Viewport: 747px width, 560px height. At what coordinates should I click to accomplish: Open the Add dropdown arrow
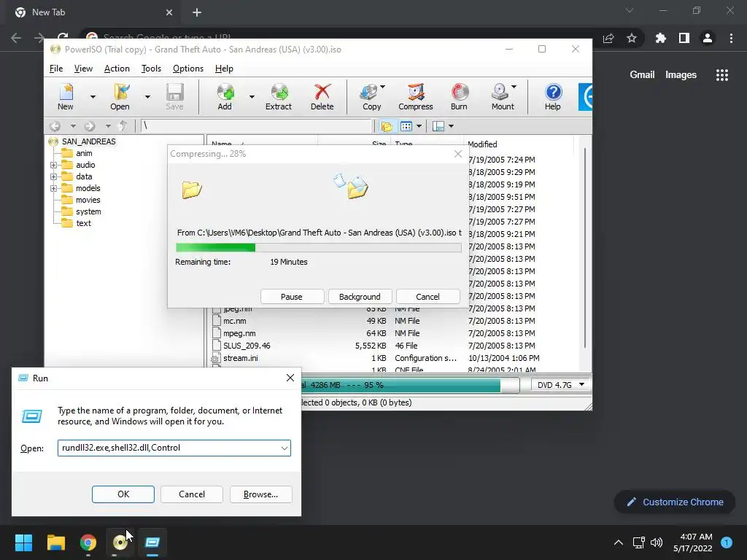[252, 97]
